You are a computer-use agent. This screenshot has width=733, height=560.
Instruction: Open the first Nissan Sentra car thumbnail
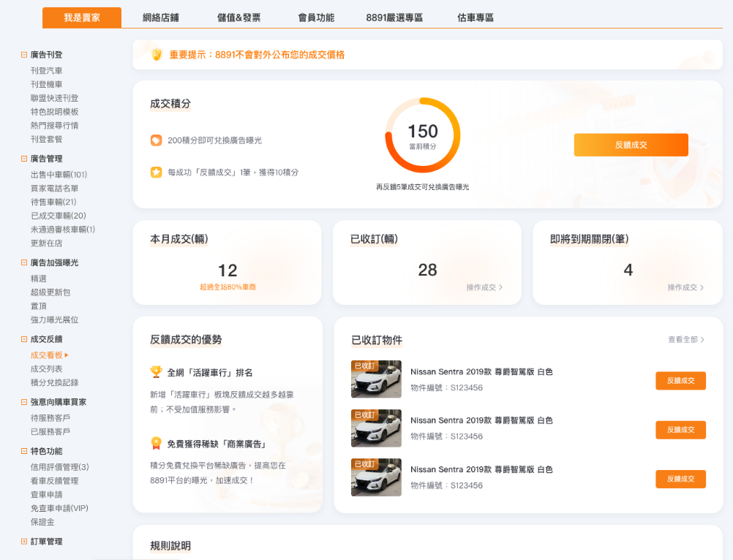click(376, 379)
